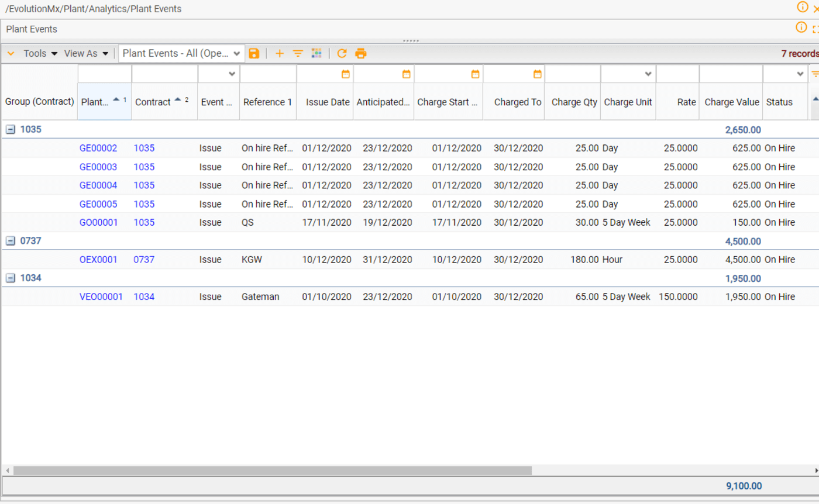Select the QS reference cell

268,222
